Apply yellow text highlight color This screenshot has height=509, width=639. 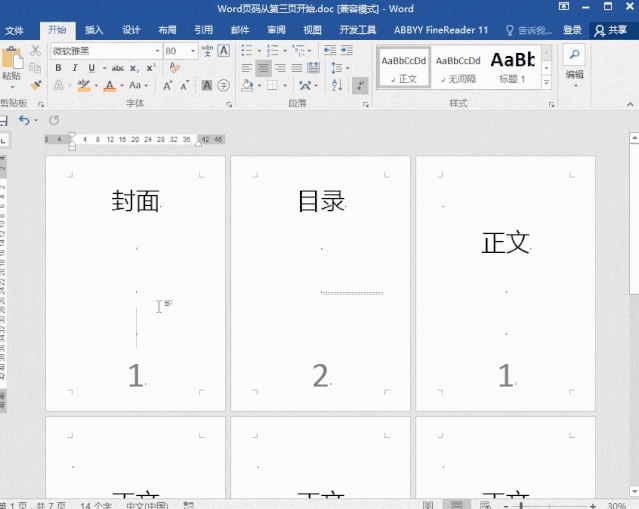[x=84, y=86]
